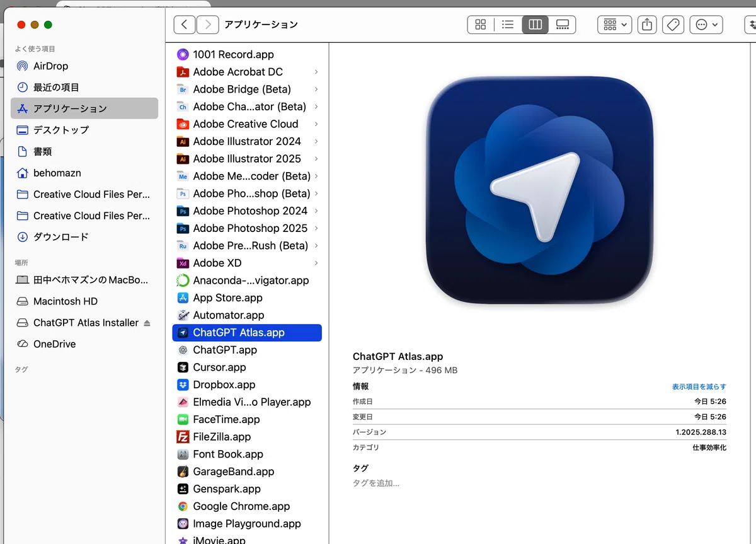Select デスクトップ in the sidebar
The width and height of the screenshot is (756, 544).
[x=84, y=130]
